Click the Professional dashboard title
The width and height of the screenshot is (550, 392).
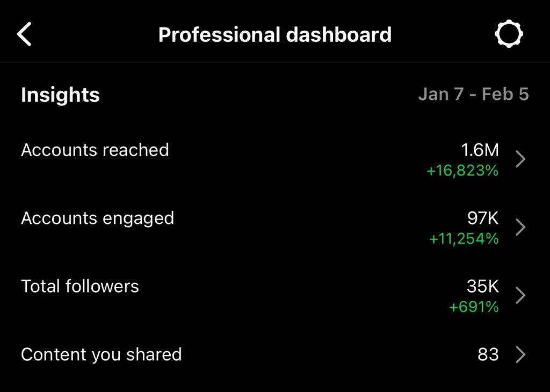(x=274, y=35)
